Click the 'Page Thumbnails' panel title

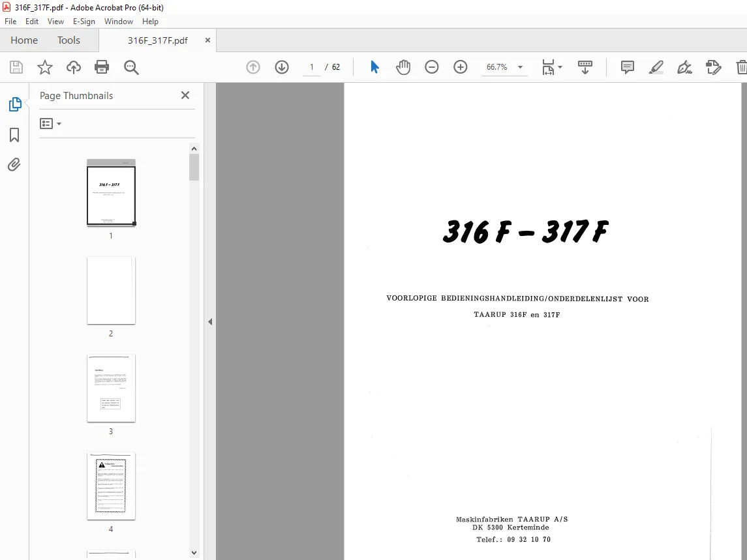(x=76, y=96)
